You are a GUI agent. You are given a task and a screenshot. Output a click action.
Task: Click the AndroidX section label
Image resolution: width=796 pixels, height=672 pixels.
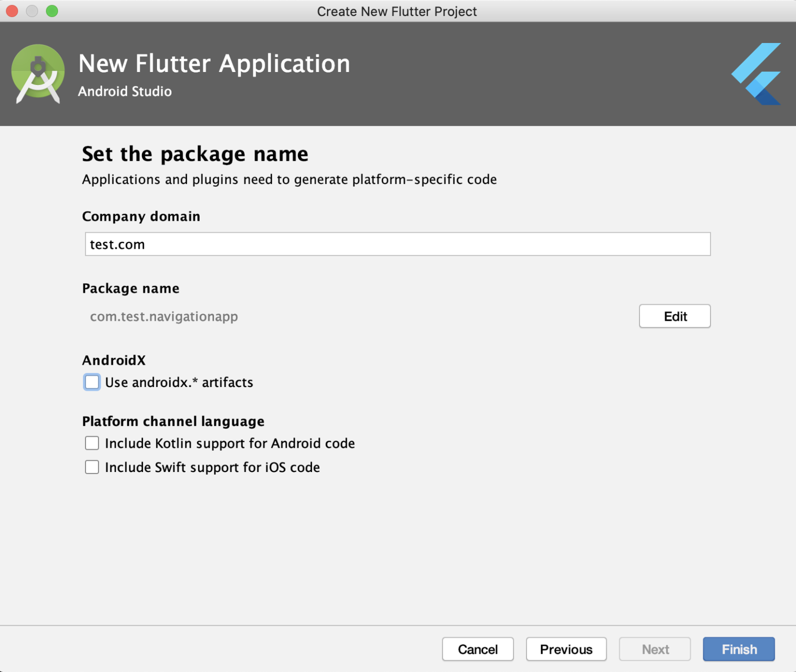coord(114,360)
